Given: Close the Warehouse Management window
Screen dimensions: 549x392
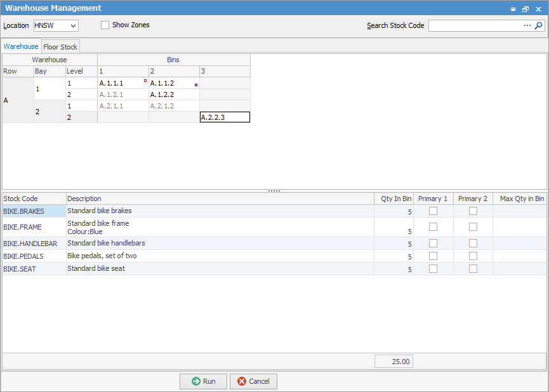Looking at the screenshot, I should click(538, 9).
